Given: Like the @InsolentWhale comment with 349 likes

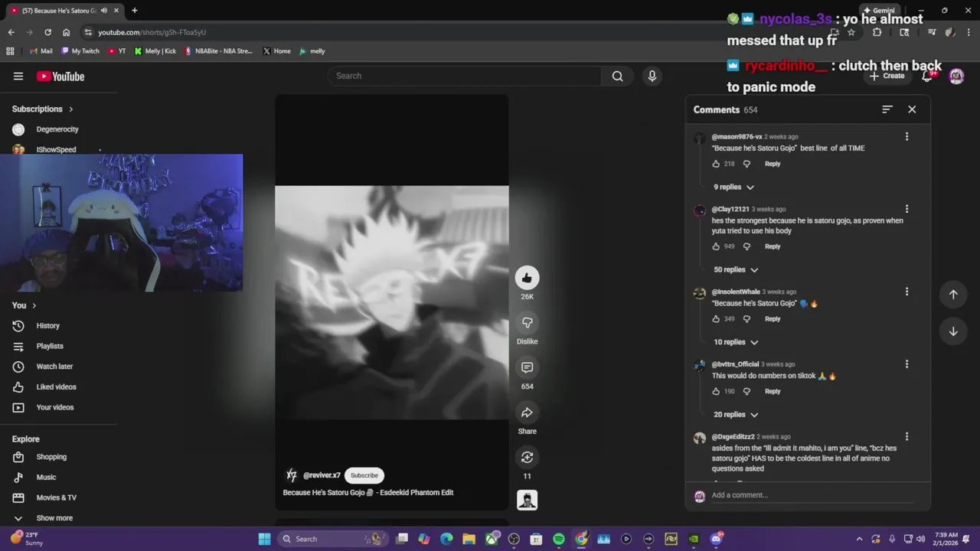Looking at the screenshot, I should (716, 318).
